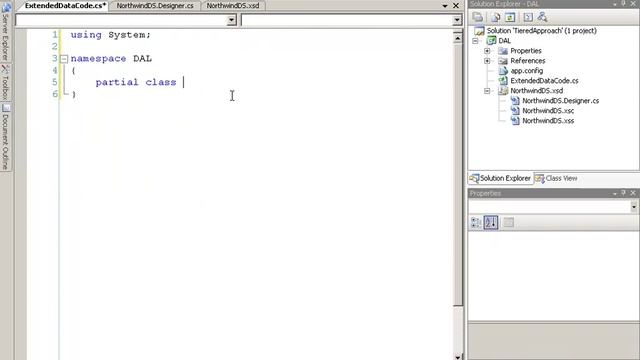
Task: Click the 'using' keyword on line 1
Action: click(x=86, y=35)
